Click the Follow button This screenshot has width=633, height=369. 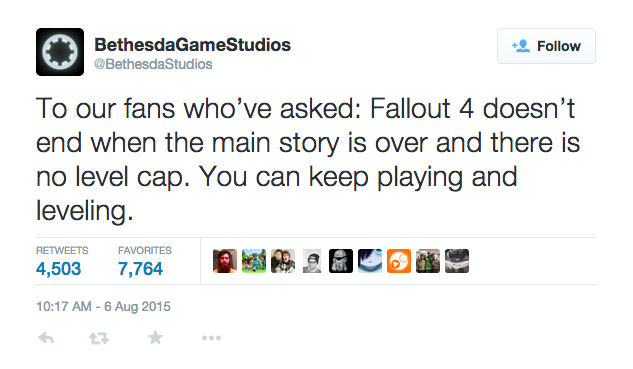click(546, 46)
